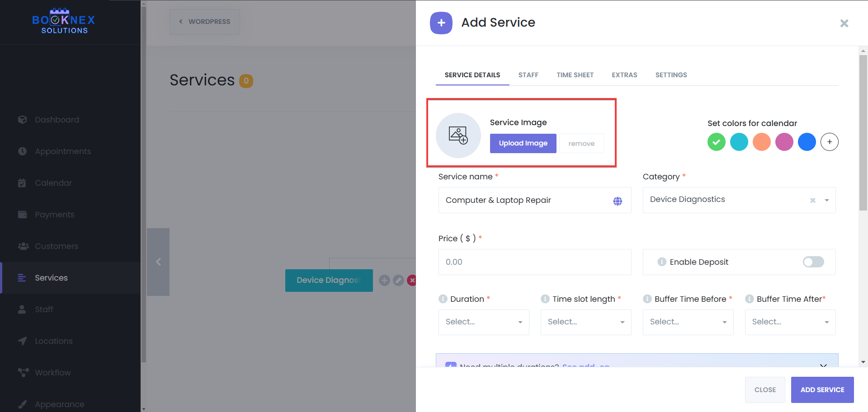Click the Add Service button
The height and width of the screenshot is (412, 868).
(x=822, y=389)
